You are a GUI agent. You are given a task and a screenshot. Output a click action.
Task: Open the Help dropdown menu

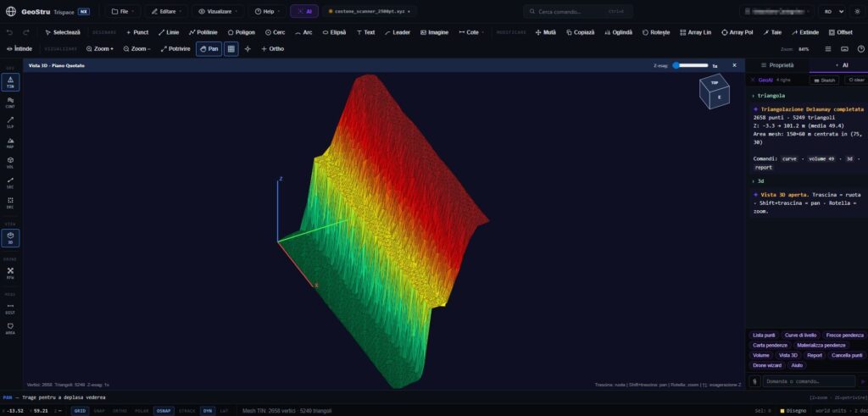(267, 12)
